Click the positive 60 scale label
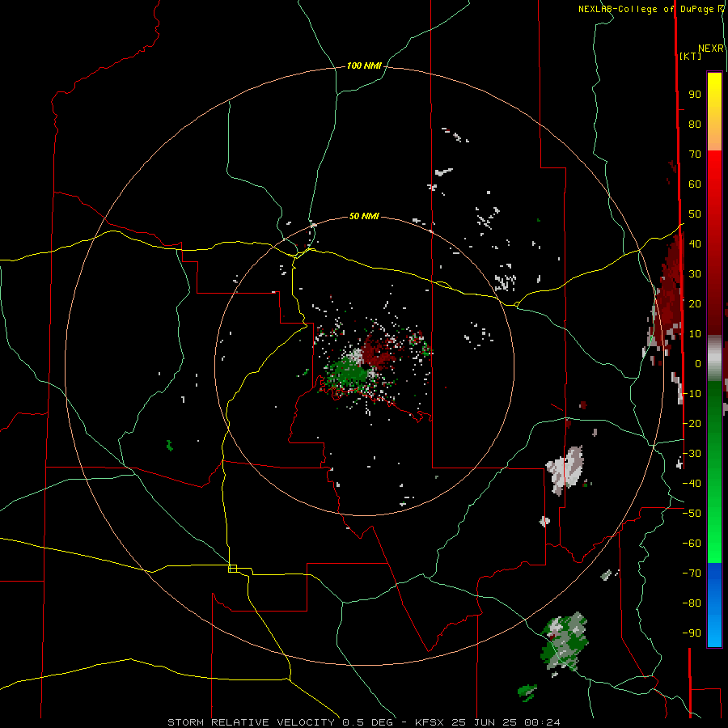Image resolution: width=728 pixels, height=728 pixels. (695, 184)
